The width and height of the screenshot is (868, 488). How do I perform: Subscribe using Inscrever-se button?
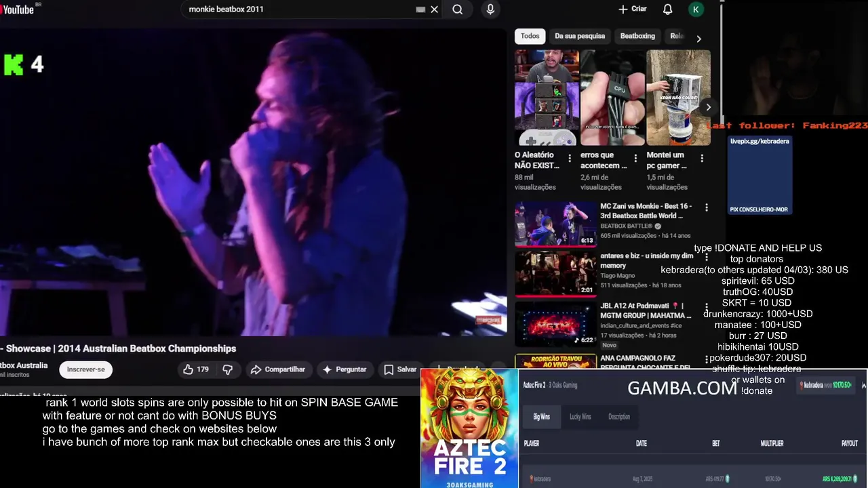click(85, 369)
